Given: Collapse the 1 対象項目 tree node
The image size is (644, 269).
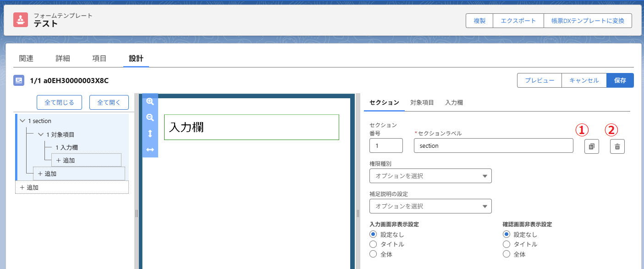Looking at the screenshot, I should click(x=41, y=134).
